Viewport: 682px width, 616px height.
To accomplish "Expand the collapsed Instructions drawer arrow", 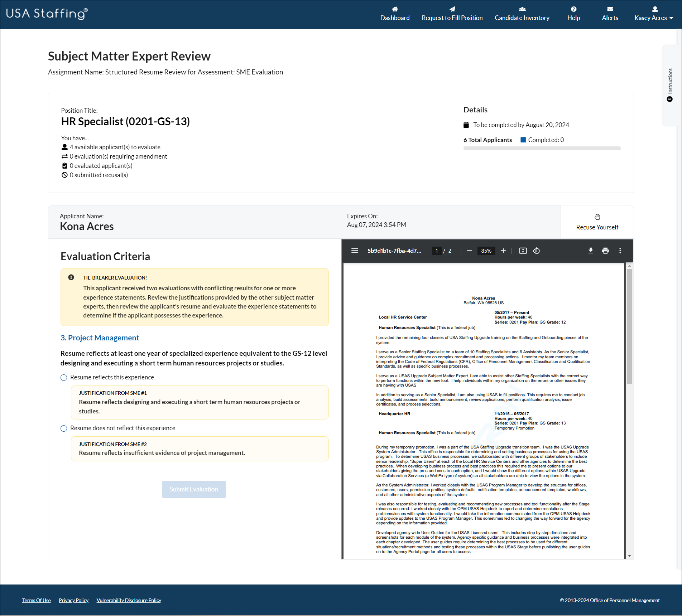I will [x=669, y=99].
